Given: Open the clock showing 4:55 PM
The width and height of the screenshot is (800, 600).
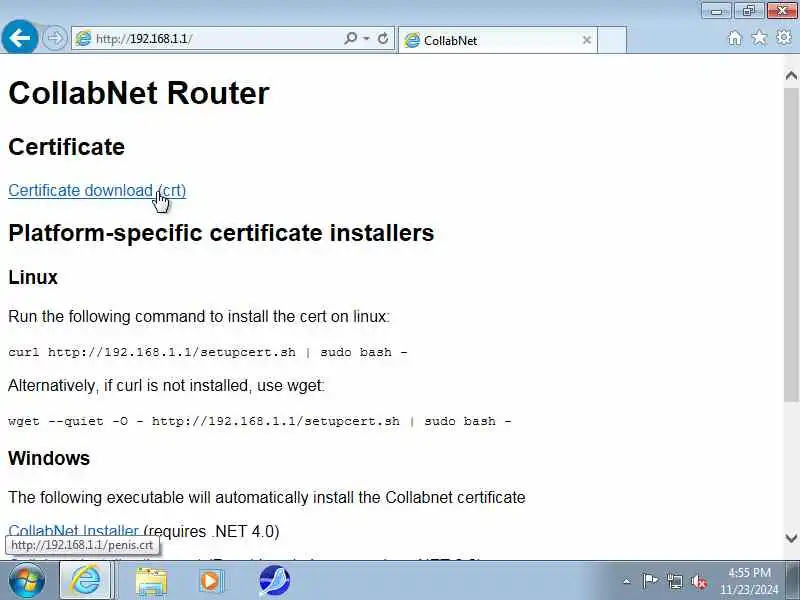Looking at the screenshot, I should pyautogui.click(x=749, y=581).
